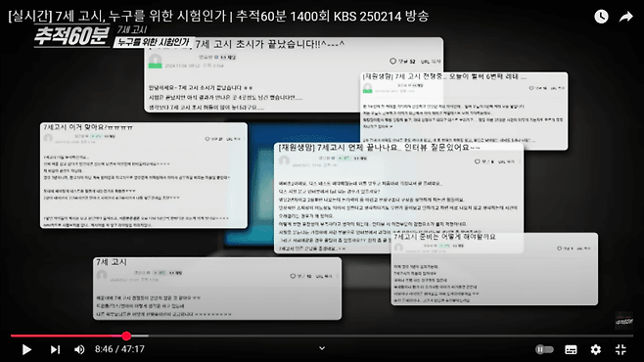Play the video
This screenshot has height=362, width=644.
pos(26,349)
